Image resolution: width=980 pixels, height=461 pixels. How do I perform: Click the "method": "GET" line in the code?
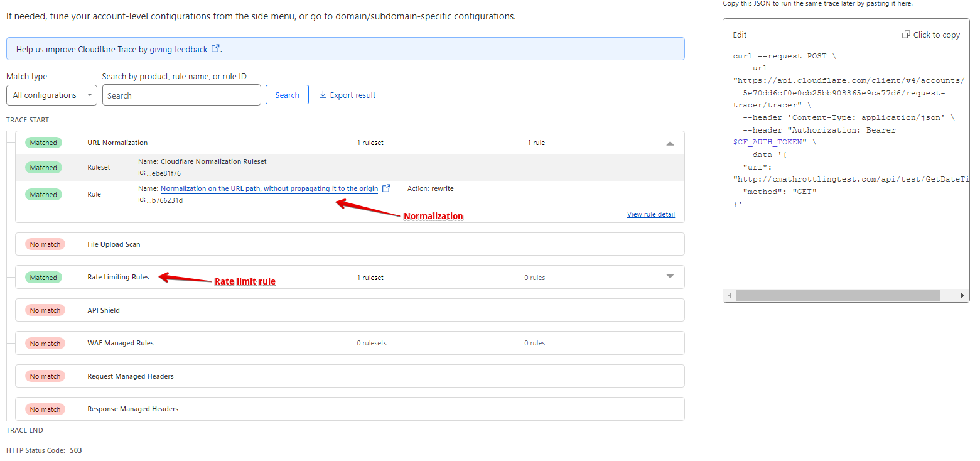click(780, 192)
